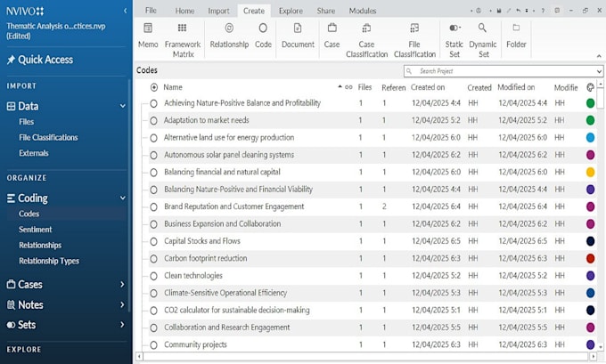This screenshot has height=364, width=606.
Task: Select circle beside Capital Stocks and Flows
Action: tap(153, 242)
